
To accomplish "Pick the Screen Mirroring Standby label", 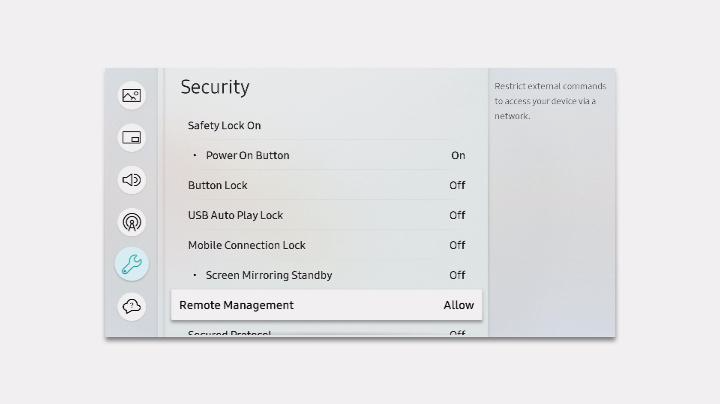I will click(269, 276).
